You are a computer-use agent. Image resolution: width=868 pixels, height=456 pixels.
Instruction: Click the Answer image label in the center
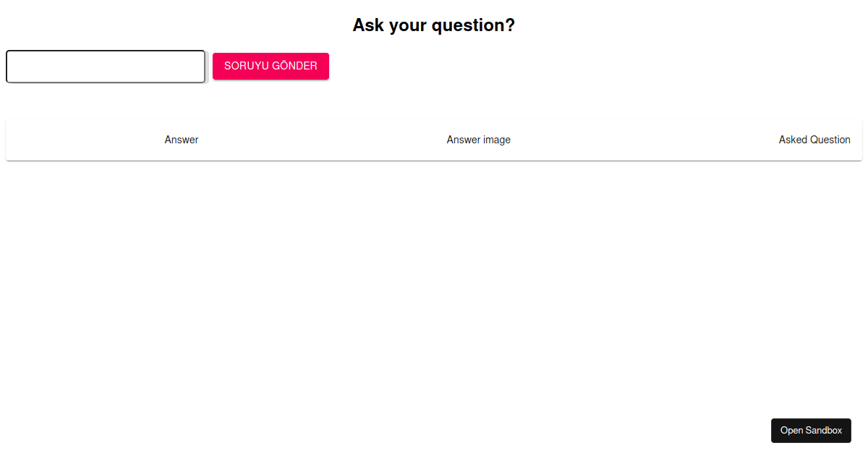(478, 140)
